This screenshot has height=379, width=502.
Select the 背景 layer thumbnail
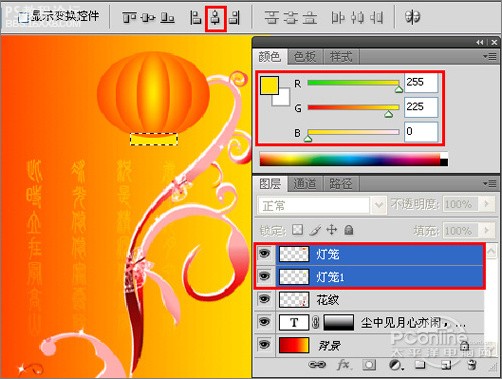294,345
